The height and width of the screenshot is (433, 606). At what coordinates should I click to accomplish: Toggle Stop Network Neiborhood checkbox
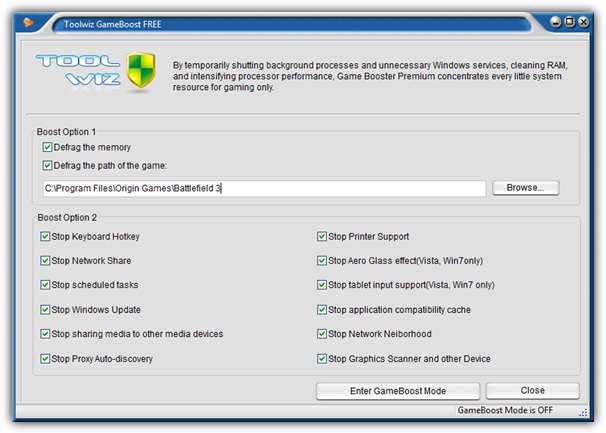click(x=322, y=334)
